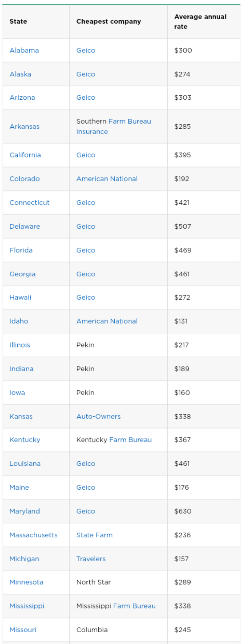Open the Florida state link

pos(21,250)
